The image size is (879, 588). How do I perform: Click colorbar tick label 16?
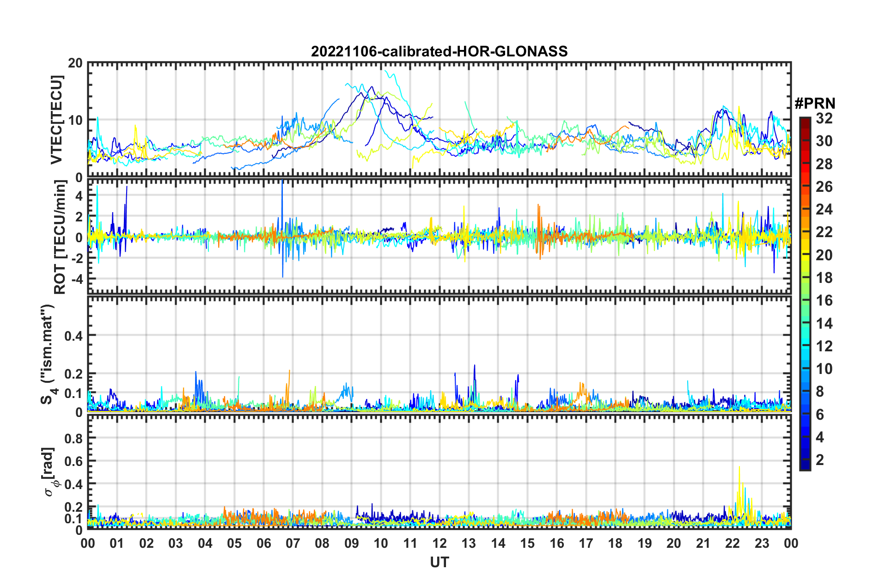pos(824,301)
